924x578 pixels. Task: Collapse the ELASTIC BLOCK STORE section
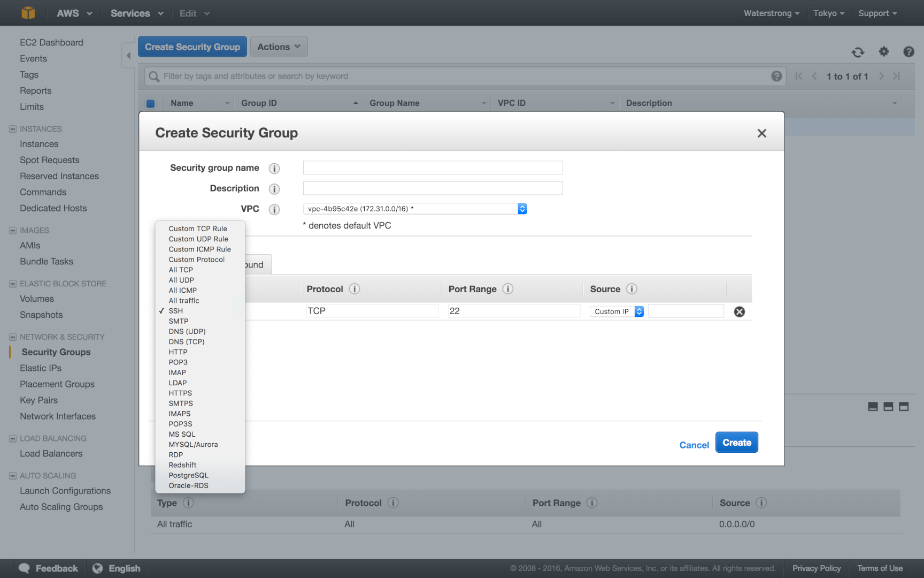coord(13,284)
